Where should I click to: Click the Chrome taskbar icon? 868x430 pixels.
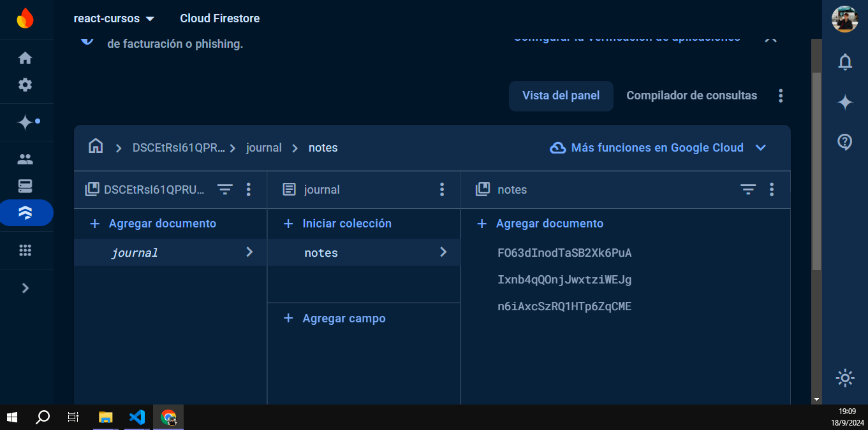coord(168,417)
